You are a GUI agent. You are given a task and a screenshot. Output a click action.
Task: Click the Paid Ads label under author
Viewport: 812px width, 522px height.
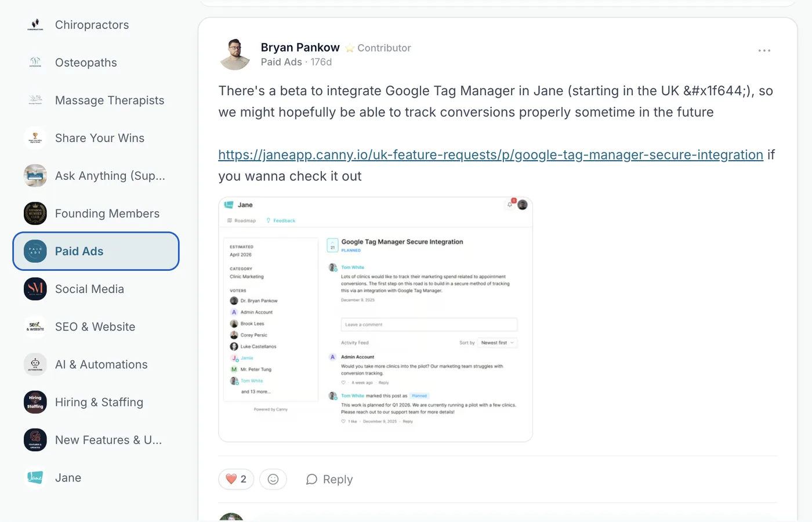[281, 62]
